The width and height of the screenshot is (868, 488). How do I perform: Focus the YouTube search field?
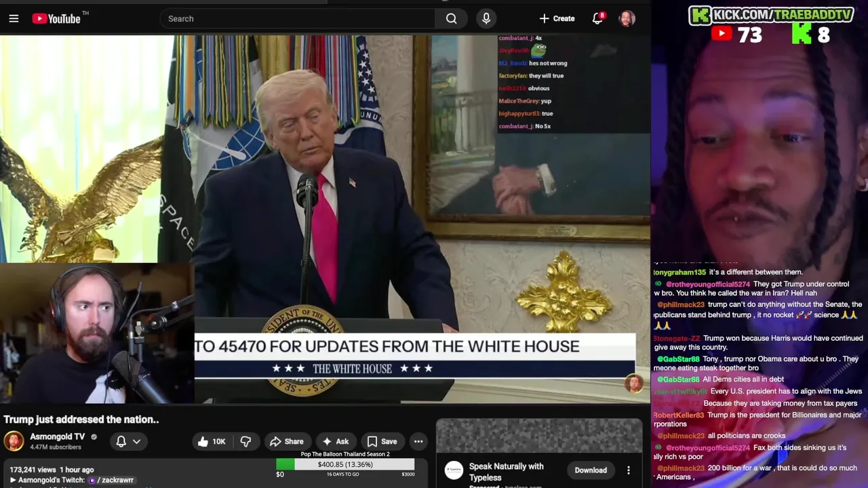[298, 18]
